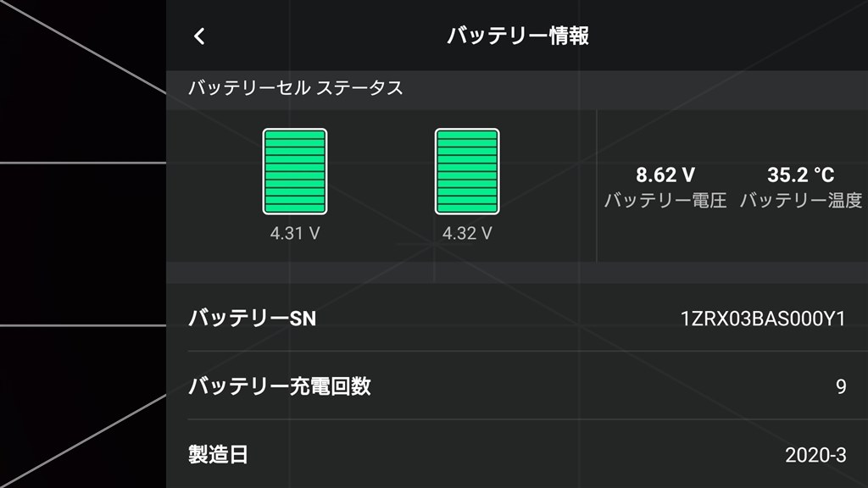Screen dimensions: 868x488
Task: Click the バッテリー情報 title
Action: point(518,36)
